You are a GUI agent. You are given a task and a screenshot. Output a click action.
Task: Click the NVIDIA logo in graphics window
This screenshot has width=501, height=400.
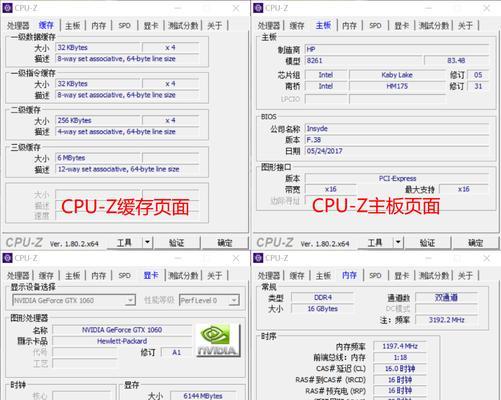click(218, 340)
